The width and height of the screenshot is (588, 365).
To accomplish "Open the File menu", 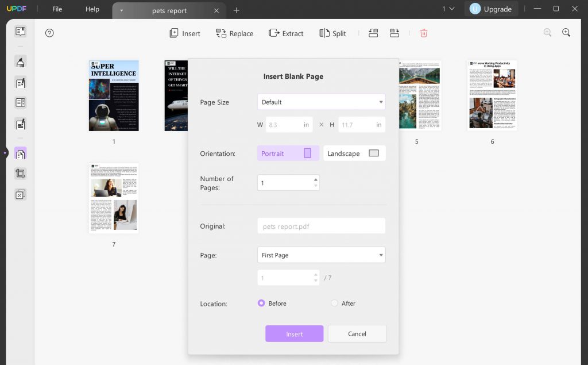I will [57, 9].
